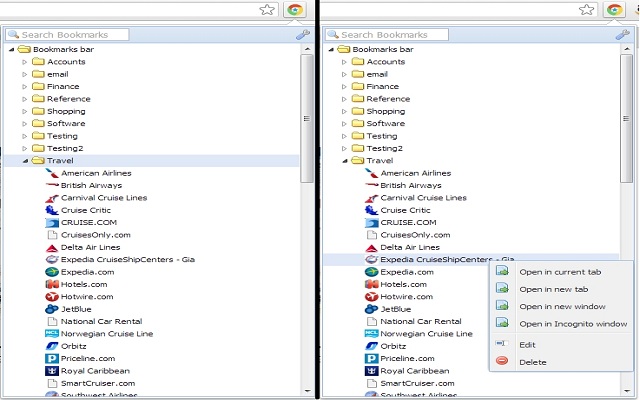
Task: Click Search Bookmarks field in right panel
Action: pos(387,35)
